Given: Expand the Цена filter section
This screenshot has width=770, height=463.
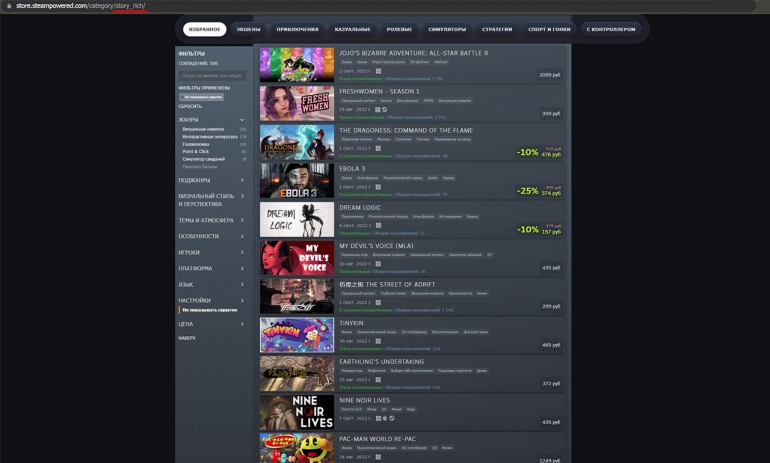Looking at the screenshot, I should (212, 324).
